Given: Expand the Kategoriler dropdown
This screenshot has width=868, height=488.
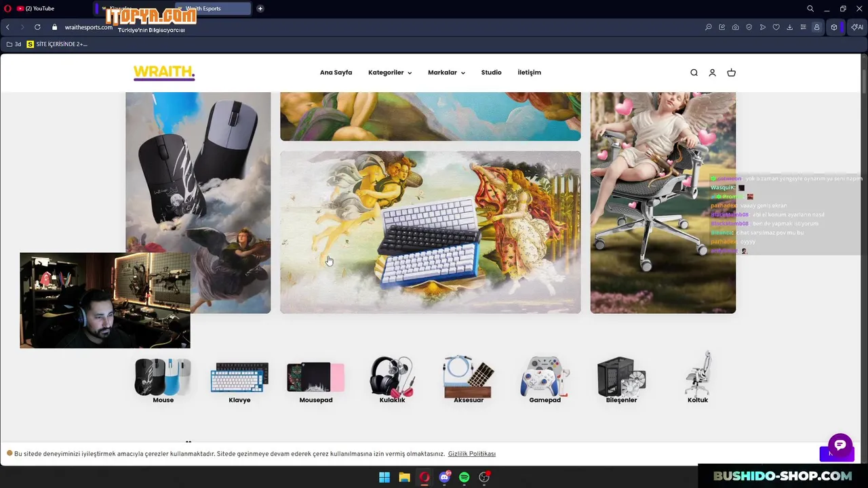Looking at the screenshot, I should click(x=390, y=73).
